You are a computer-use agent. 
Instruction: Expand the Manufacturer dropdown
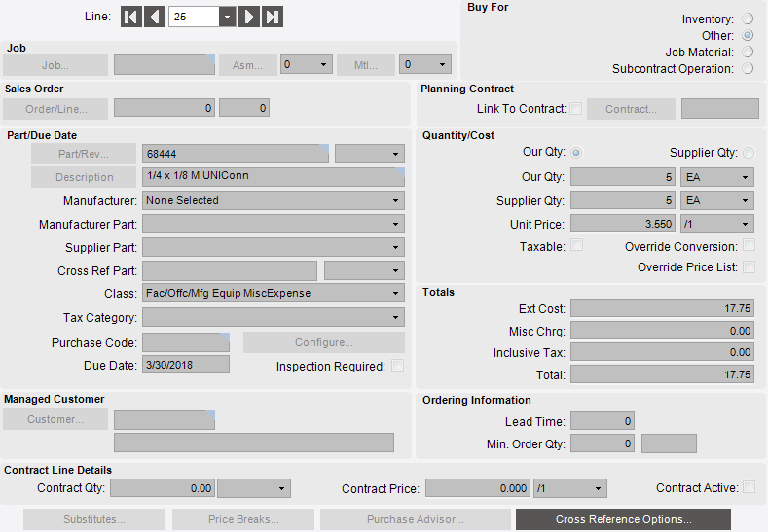coord(395,200)
